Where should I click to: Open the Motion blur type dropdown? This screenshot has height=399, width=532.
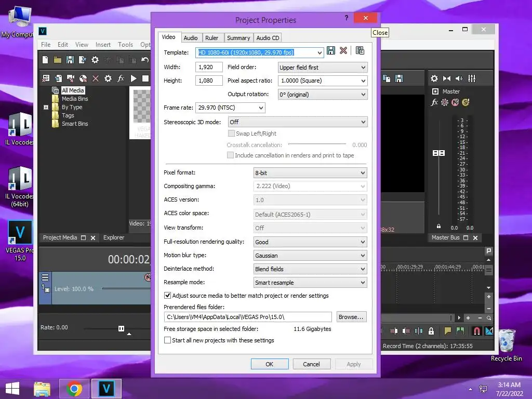coord(310,256)
